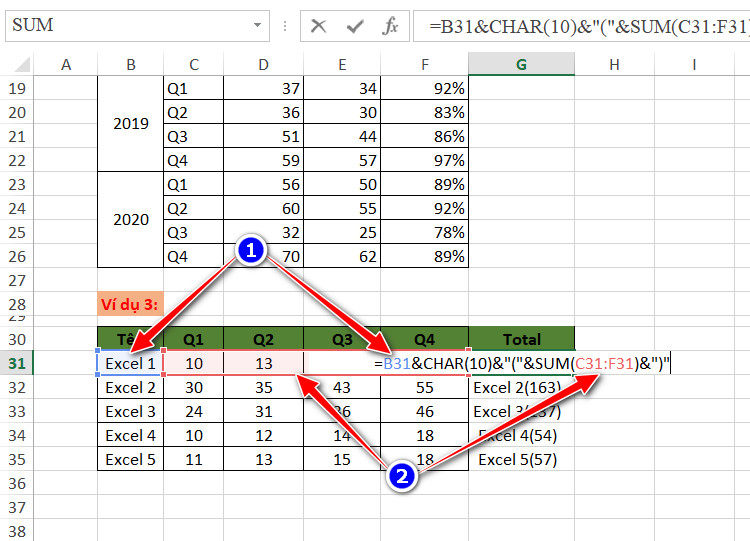Click cell with 78% in row 25
The width and height of the screenshot is (750, 541).
[425, 232]
